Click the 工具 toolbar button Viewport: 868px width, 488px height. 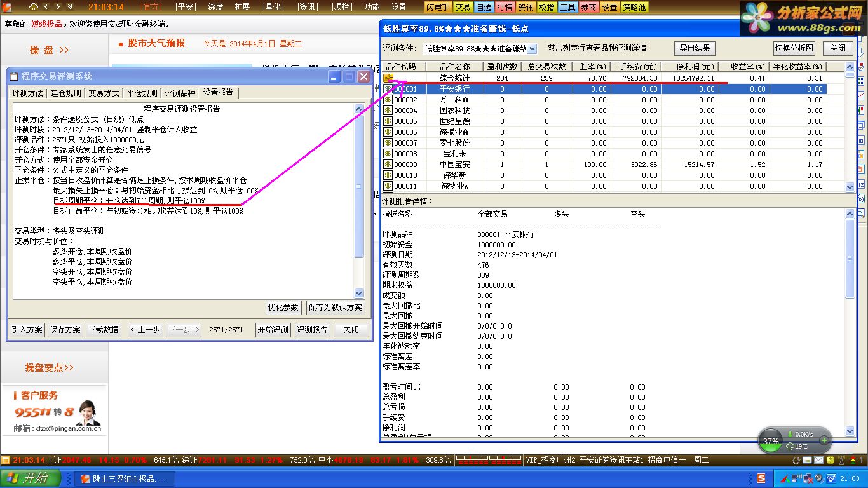tap(567, 7)
